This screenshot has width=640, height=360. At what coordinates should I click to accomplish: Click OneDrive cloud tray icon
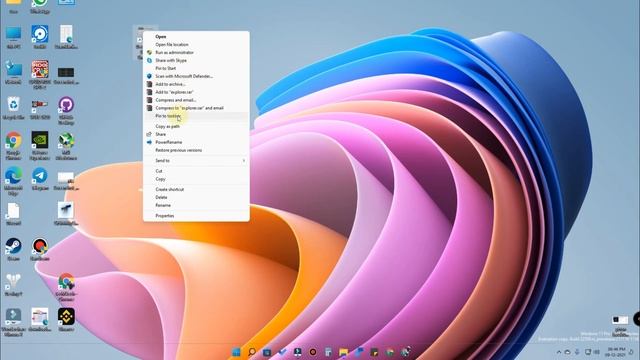tap(567, 352)
